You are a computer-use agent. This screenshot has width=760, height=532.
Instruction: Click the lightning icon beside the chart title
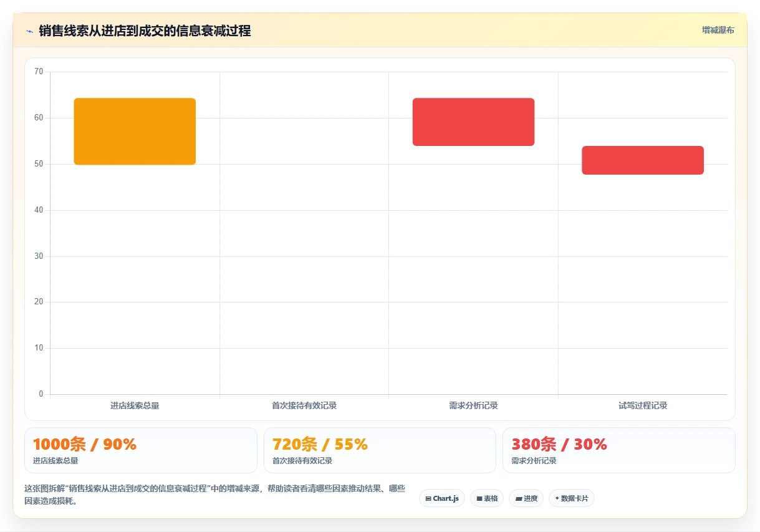[x=29, y=31]
